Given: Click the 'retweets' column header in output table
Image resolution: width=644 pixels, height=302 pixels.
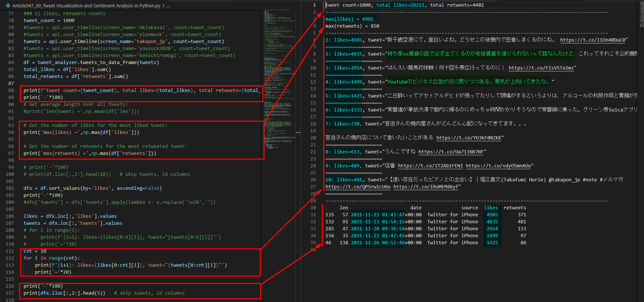Looking at the screenshot, I should point(515,208).
